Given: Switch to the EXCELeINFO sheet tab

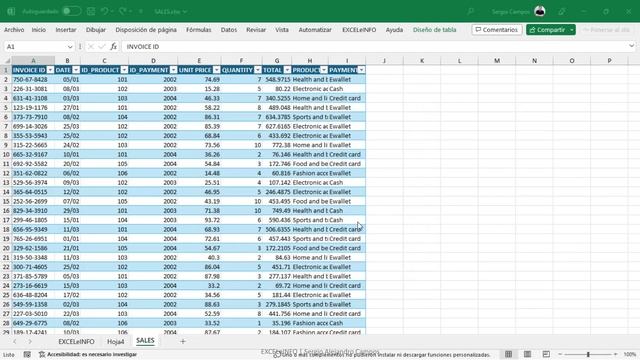Looking at the screenshot, I should coord(76,342).
